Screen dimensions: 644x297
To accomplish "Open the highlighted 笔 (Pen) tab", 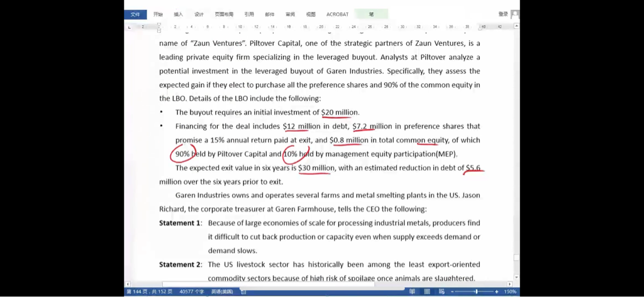I will (371, 14).
